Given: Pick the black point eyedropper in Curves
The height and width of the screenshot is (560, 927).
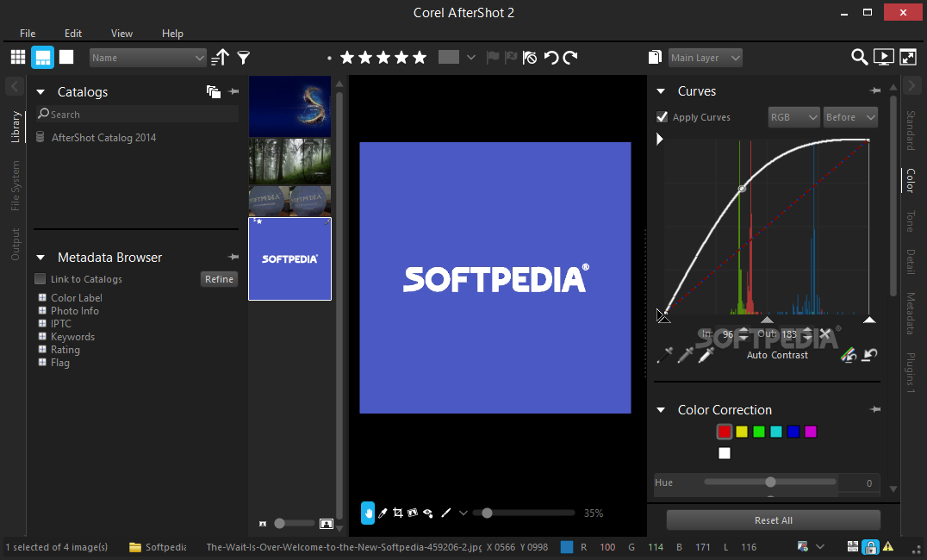Looking at the screenshot, I should click(x=665, y=355).
